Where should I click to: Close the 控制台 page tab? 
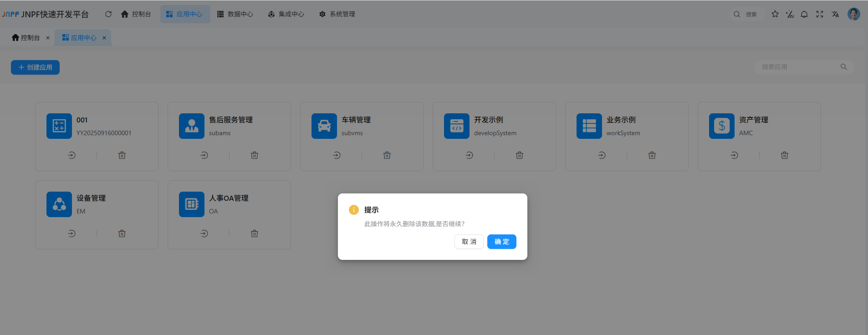48,38
